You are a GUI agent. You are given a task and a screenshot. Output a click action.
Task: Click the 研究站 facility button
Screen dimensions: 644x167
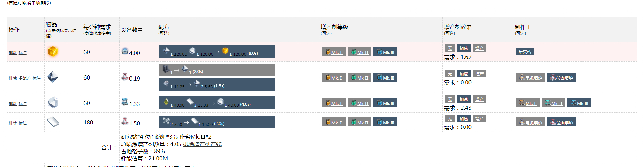click(525, 52)
